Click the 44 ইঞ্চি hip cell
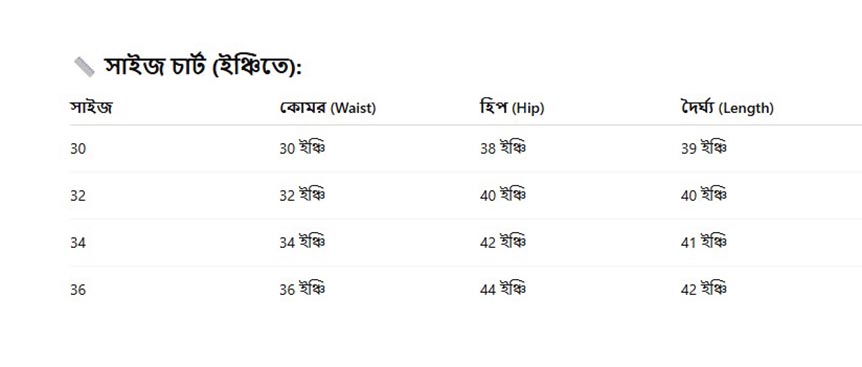This screenshot has height=367, width=862. click(502, 289)
